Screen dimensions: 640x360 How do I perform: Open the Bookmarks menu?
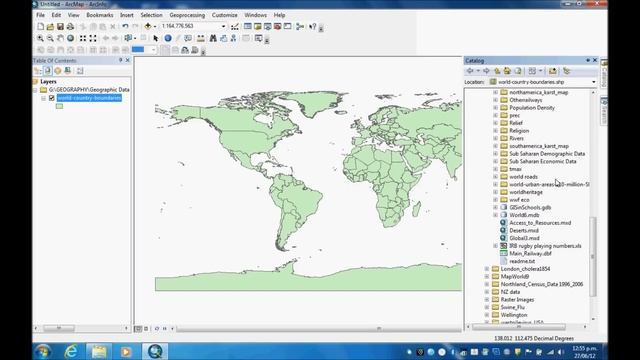pos(100,15)
